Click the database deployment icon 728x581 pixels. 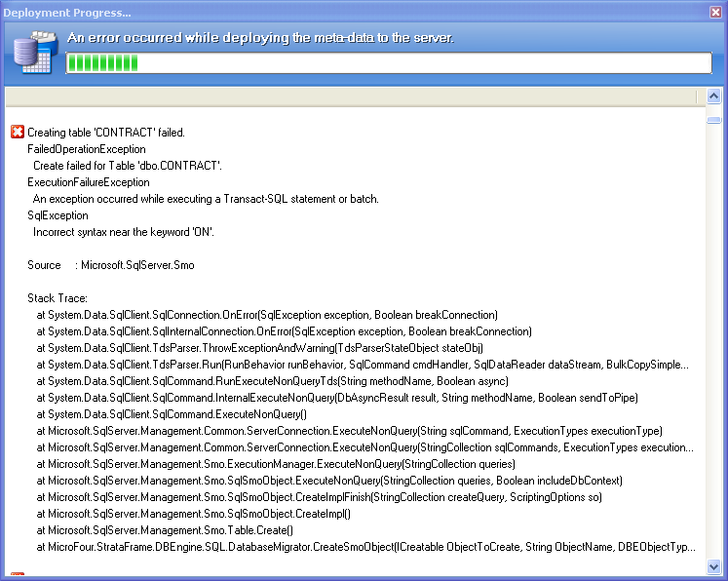33,54
